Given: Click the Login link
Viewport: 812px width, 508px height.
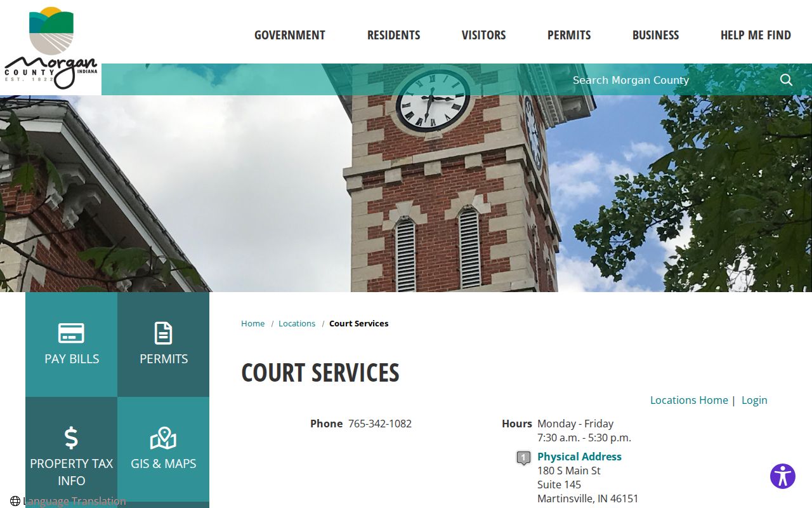Looking at the screenshot, I should tap(754, 400).
